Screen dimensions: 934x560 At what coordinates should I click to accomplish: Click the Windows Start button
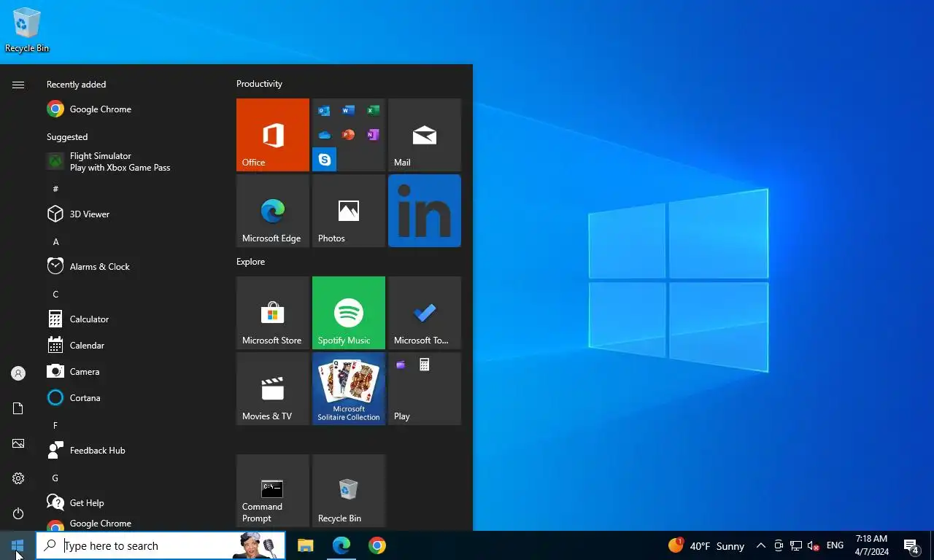18,545
